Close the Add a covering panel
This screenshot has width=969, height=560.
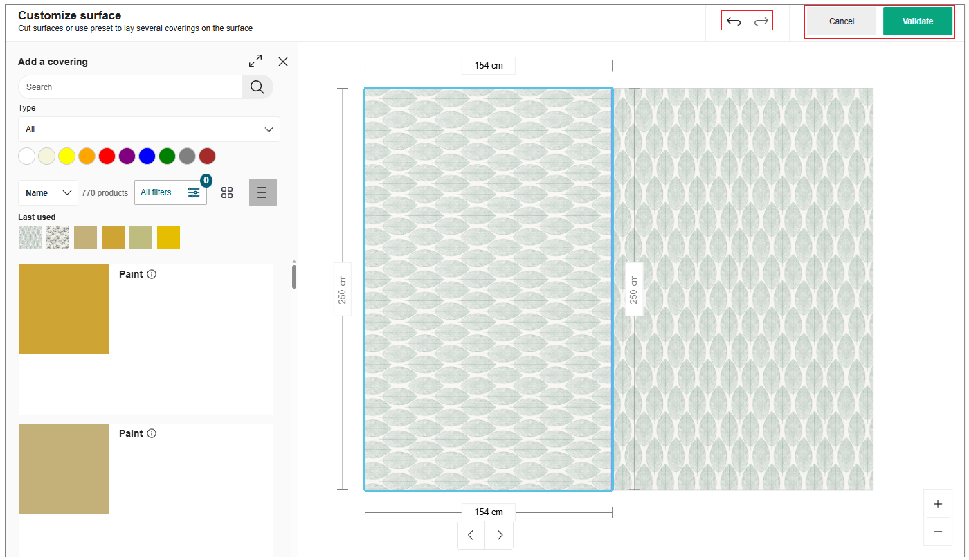[283, 62]
